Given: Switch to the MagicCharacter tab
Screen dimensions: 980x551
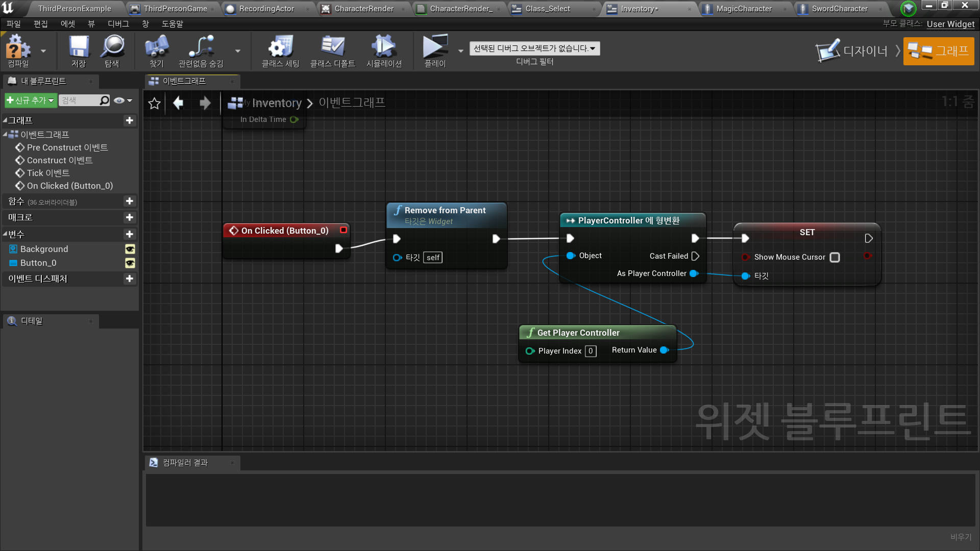Looking at the screenshot, I should [743, 9].
